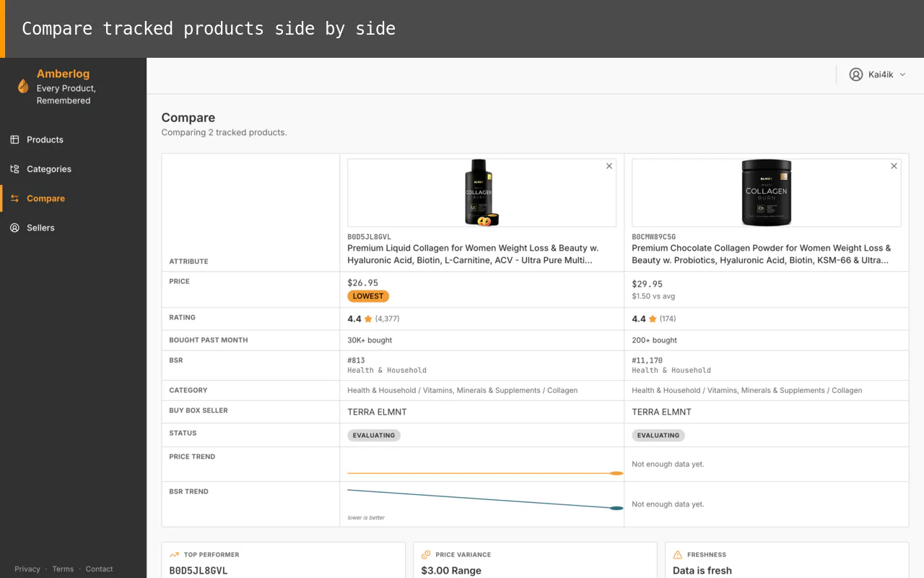Open the Products page

click(45, 139)
